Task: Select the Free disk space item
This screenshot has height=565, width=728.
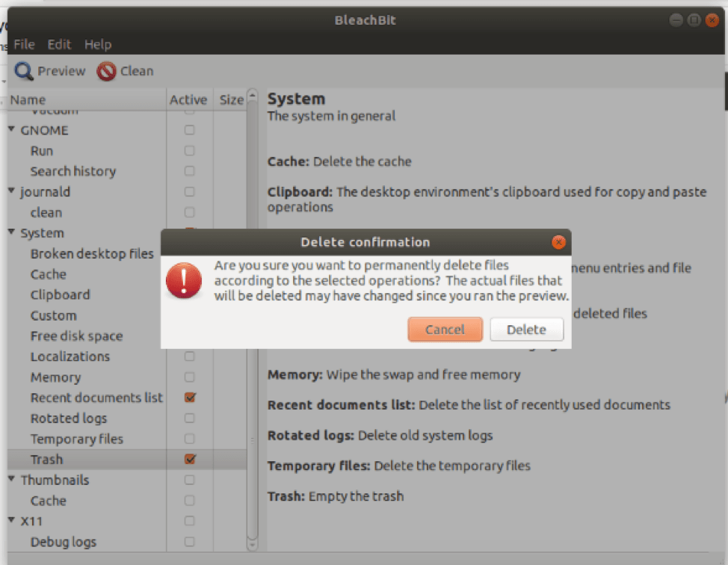Action: coord(76,336)
